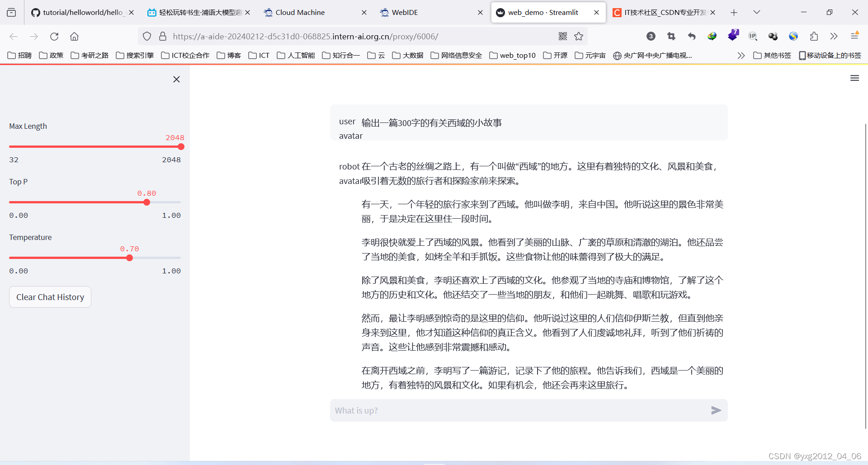Bookmark this page with star icon

click(x=579, y=37)
